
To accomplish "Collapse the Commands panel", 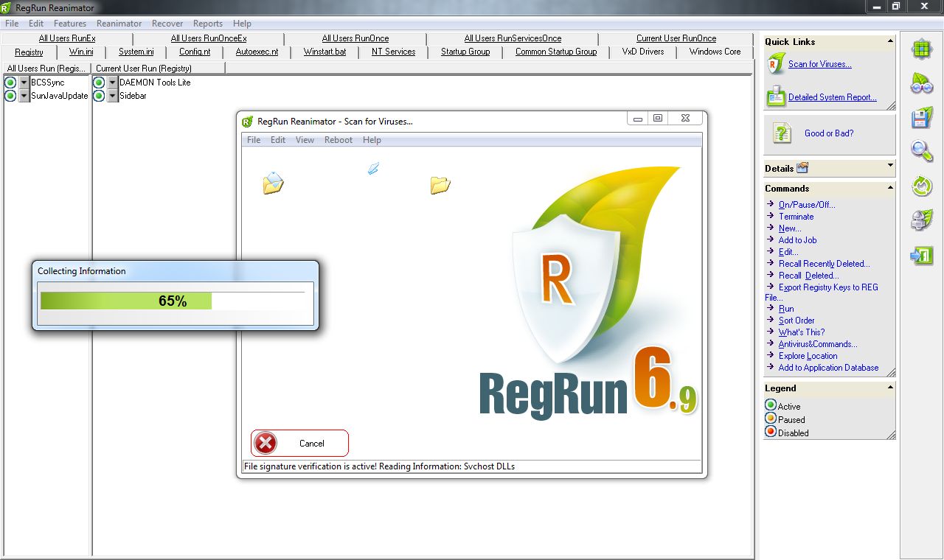I will point(890,188).
